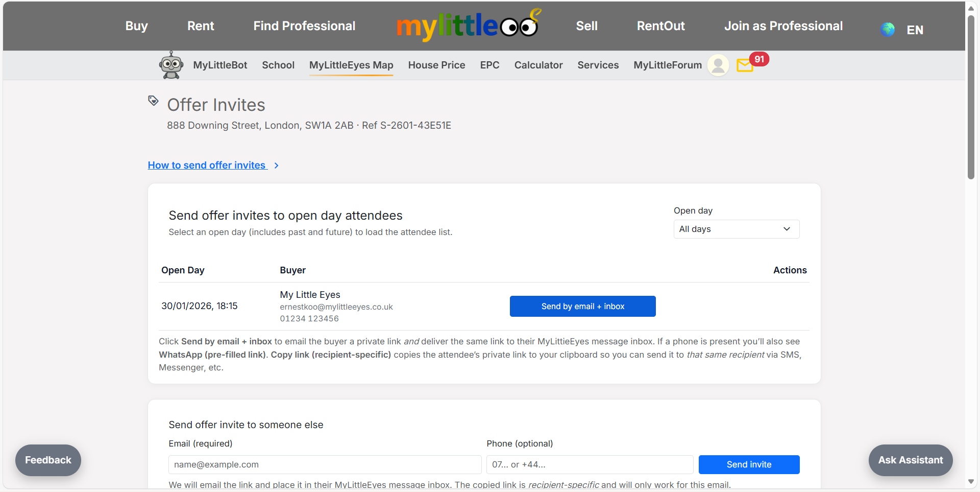Focus the Email required input field

coord(325,464)
